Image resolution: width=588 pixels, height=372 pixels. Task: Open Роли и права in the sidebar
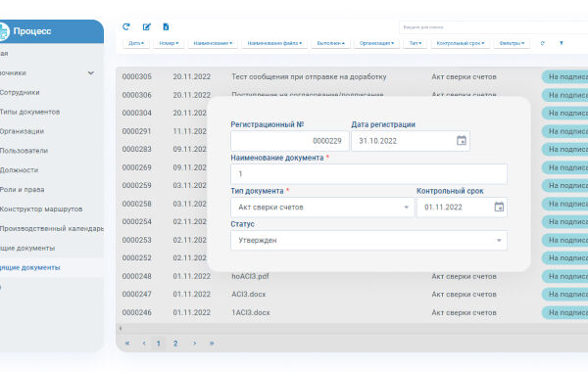(22, 190)
